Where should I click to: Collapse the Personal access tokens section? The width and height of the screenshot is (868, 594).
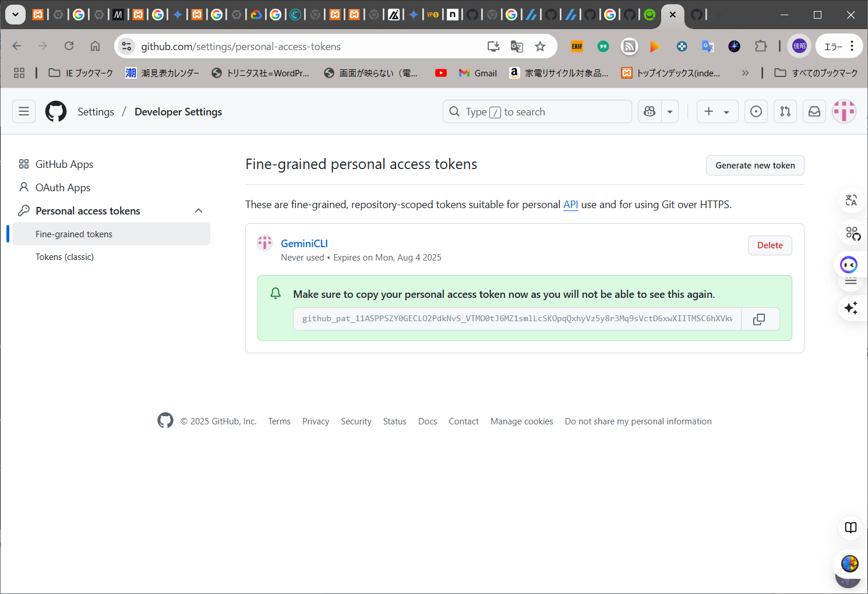(199, 210)
